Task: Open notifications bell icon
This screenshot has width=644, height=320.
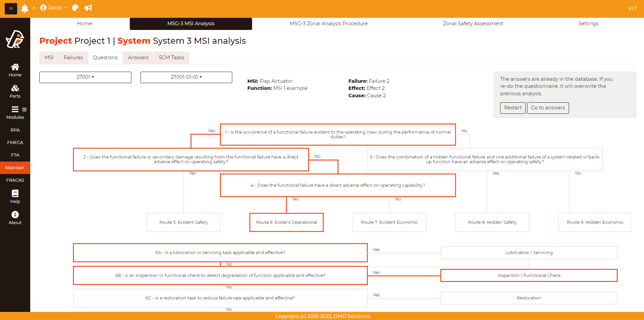Action: (x=25, y=8)
